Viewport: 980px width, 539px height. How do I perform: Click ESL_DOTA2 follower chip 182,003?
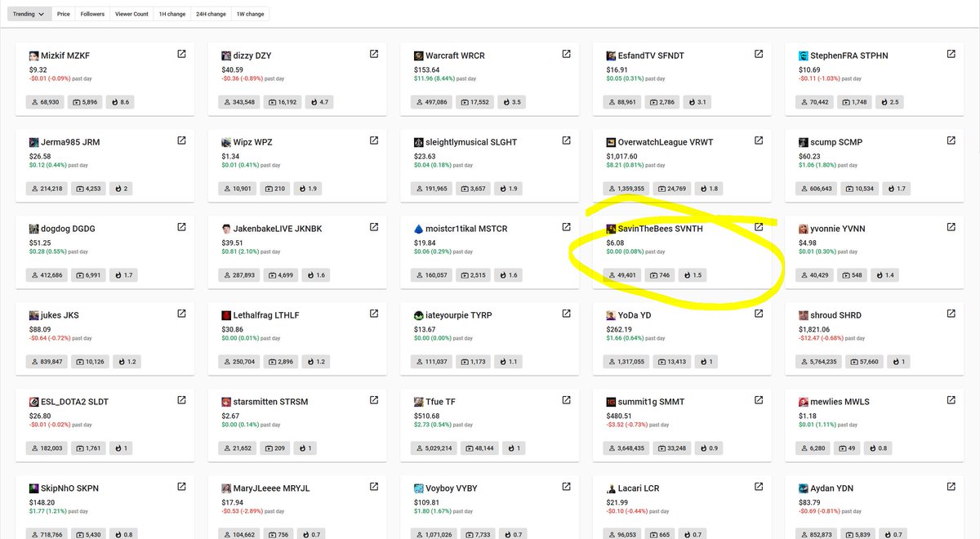46,448
